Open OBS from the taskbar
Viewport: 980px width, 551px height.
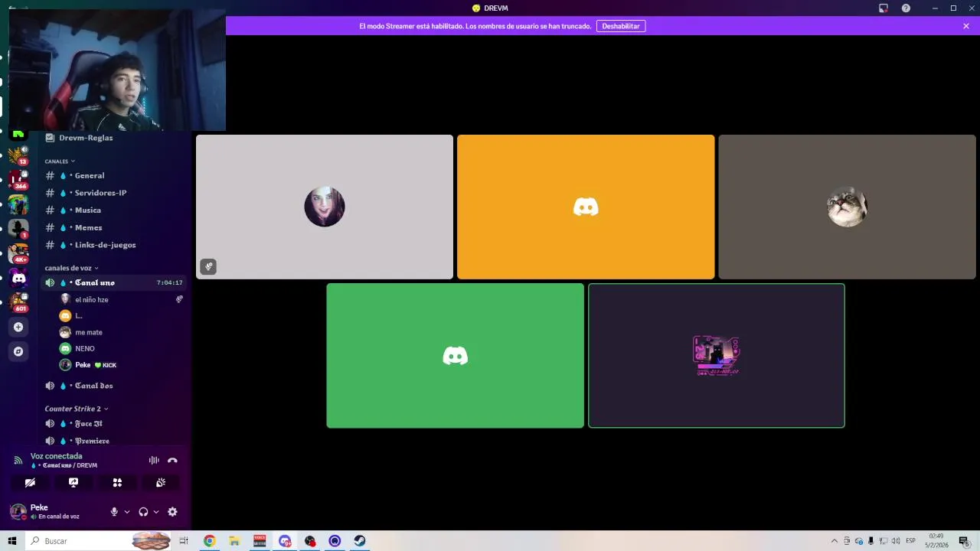pos(310,541)
